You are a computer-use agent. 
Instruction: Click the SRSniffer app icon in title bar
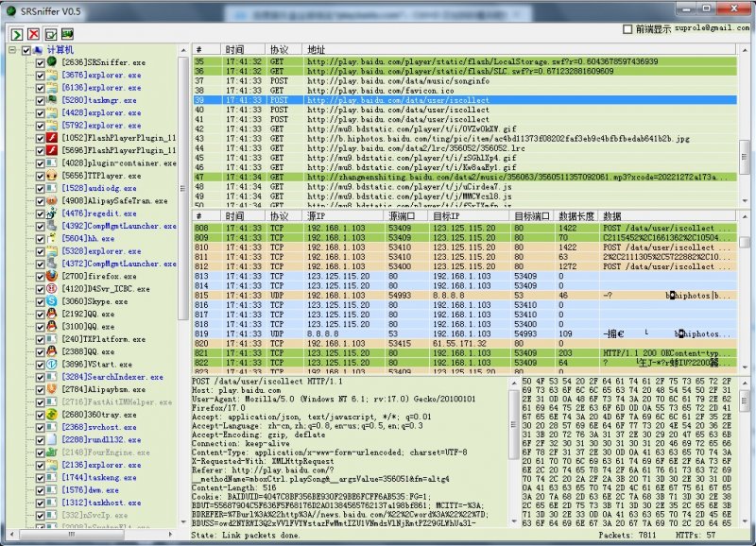coord(11,10)
